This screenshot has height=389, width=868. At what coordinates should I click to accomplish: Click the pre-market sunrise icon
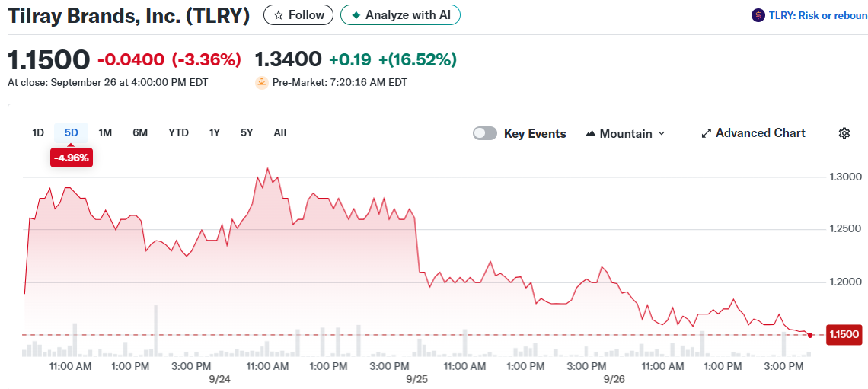pyautogui.click(x=261, y=83)
